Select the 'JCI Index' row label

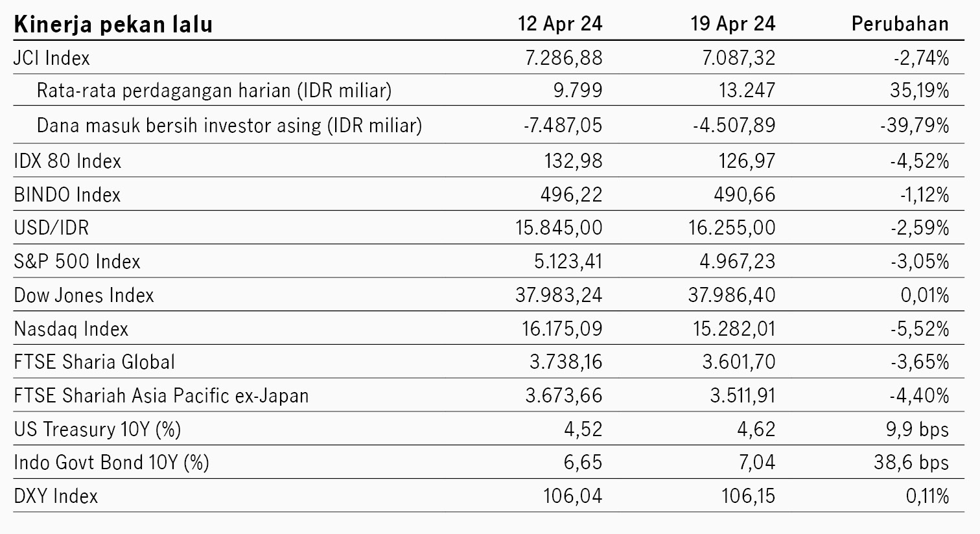[x=52, y=58]
